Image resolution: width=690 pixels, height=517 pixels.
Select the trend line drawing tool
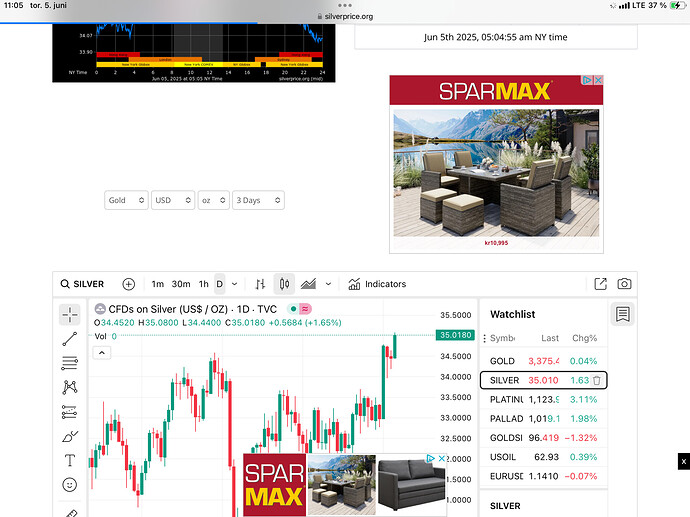pyautogui.click(x=70, y=339)
